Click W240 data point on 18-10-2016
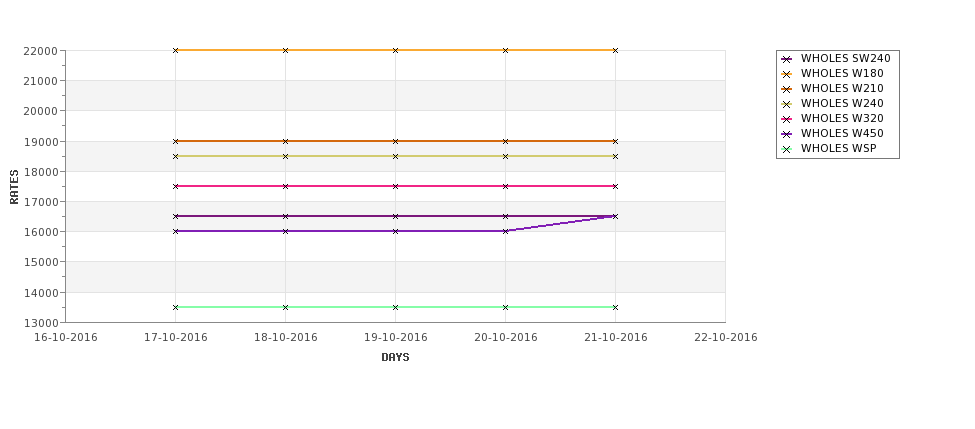Image resolution: width=975 pixels, height=429 pixels. (285, 156)
